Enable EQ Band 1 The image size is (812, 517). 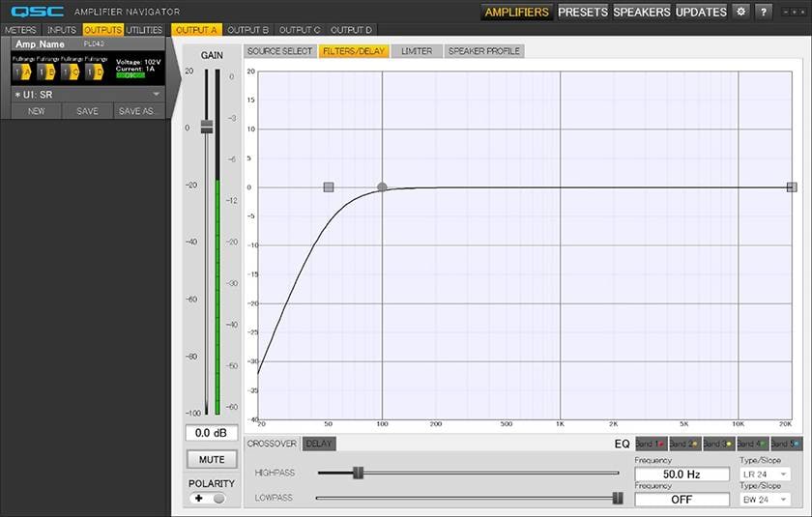tap(650, 444)
